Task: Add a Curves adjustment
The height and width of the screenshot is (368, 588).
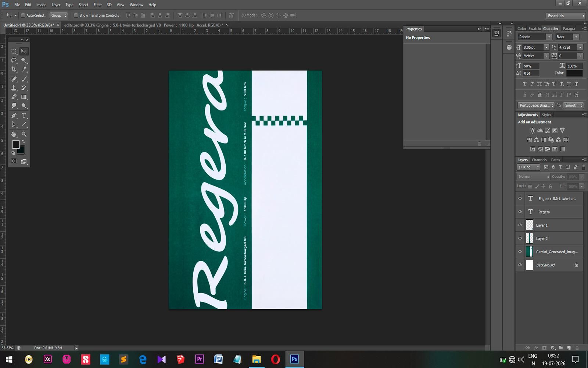Action: 547,131
